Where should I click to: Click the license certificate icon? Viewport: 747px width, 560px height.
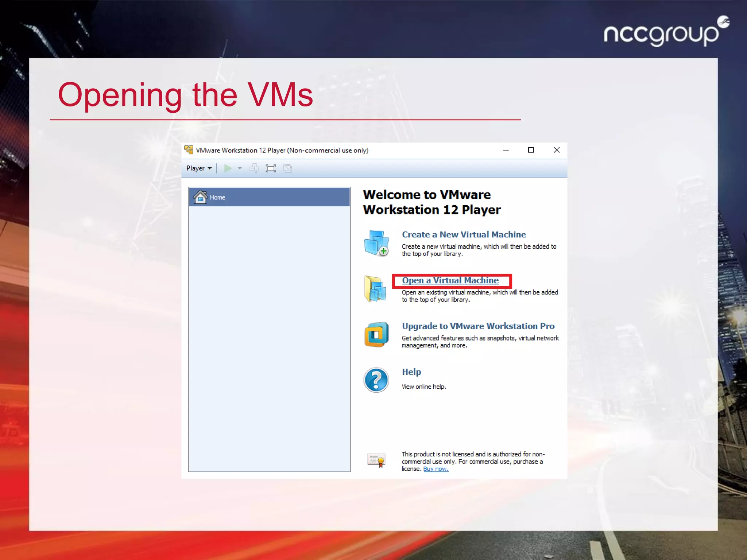(x=376, y=460)
